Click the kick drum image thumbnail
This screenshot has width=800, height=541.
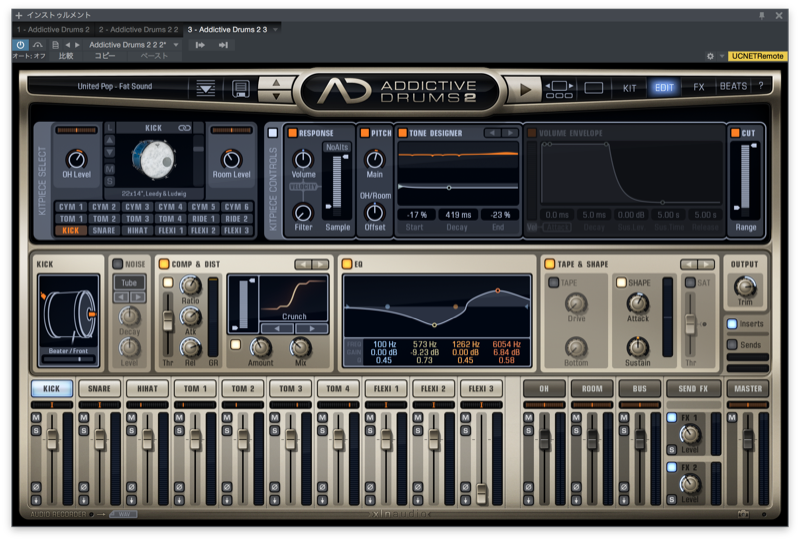153,159
